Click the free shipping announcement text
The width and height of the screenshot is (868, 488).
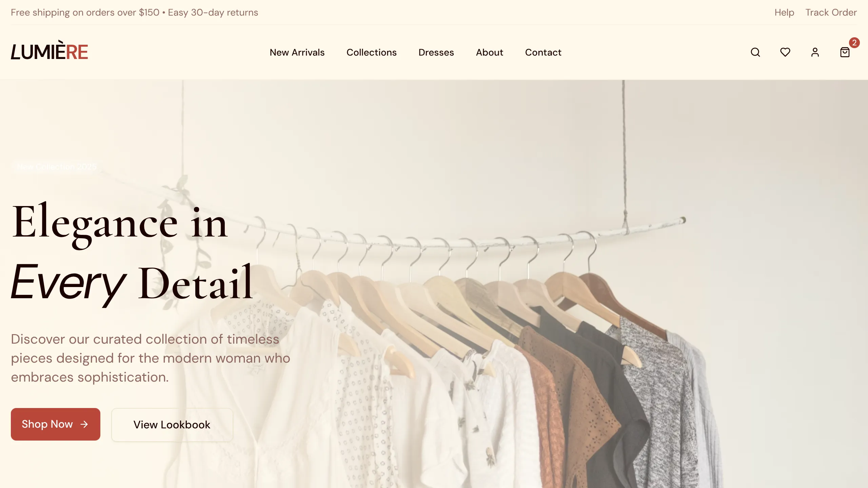(134, 13)
